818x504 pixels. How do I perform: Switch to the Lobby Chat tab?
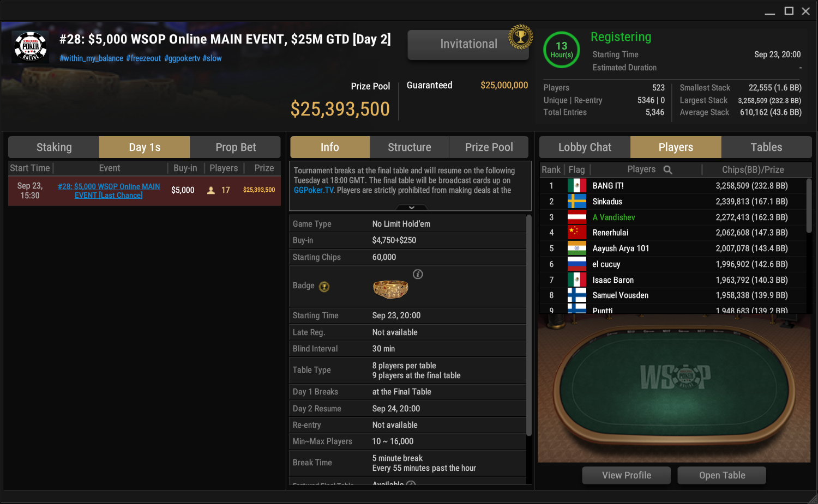(585, 147)
